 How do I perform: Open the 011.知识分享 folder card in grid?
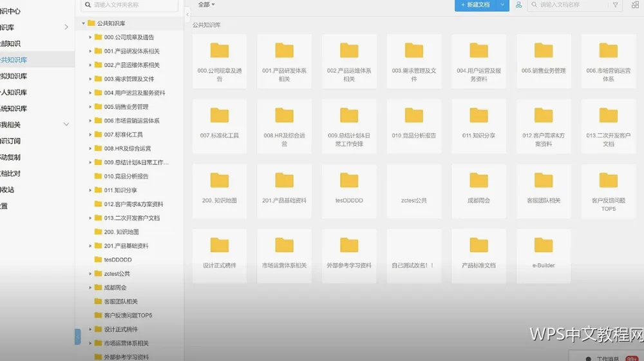(479, 126)
